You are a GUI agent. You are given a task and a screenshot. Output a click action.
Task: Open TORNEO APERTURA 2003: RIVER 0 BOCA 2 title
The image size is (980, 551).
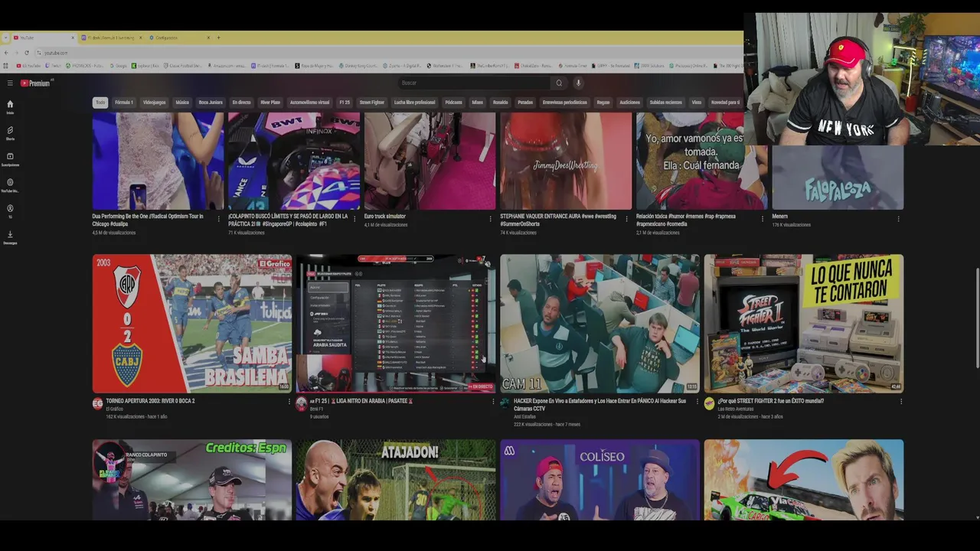150,401
